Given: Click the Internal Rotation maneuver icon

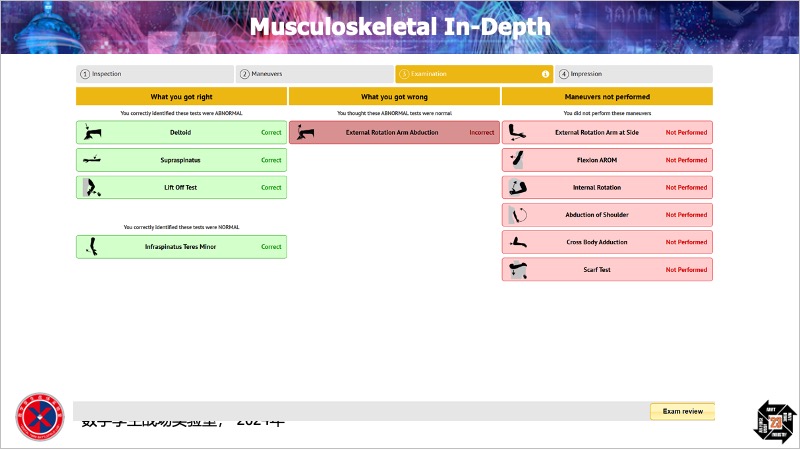Looking at the screenshot, I should 517,187.
